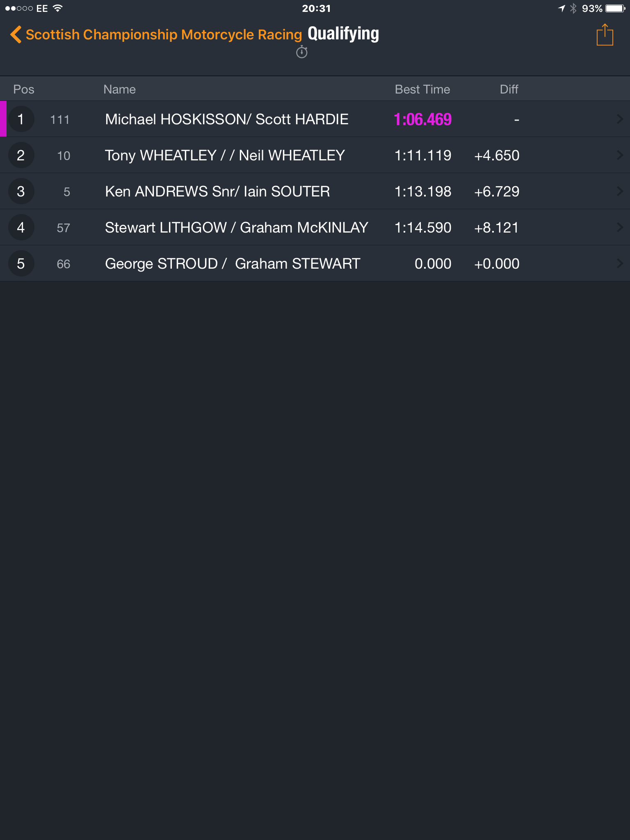The width and height of the screenshot is (630, 840).
Task: Expand details chevron for Michael HOSKISSON row
Action: [620, 119]
